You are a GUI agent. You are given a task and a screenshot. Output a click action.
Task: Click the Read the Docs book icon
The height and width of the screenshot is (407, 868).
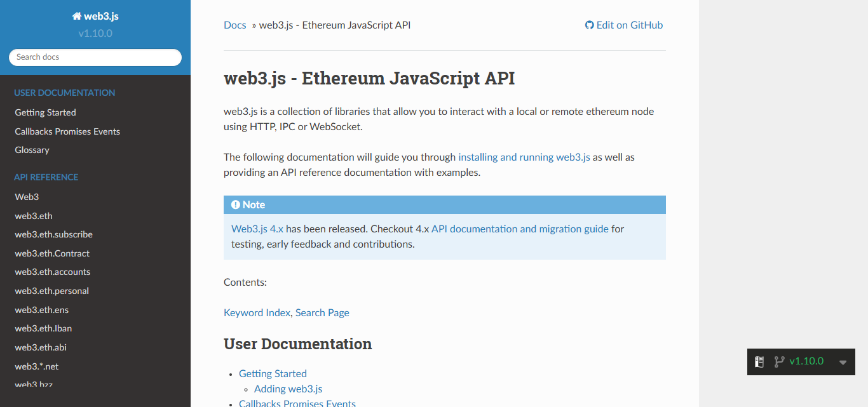759,362
